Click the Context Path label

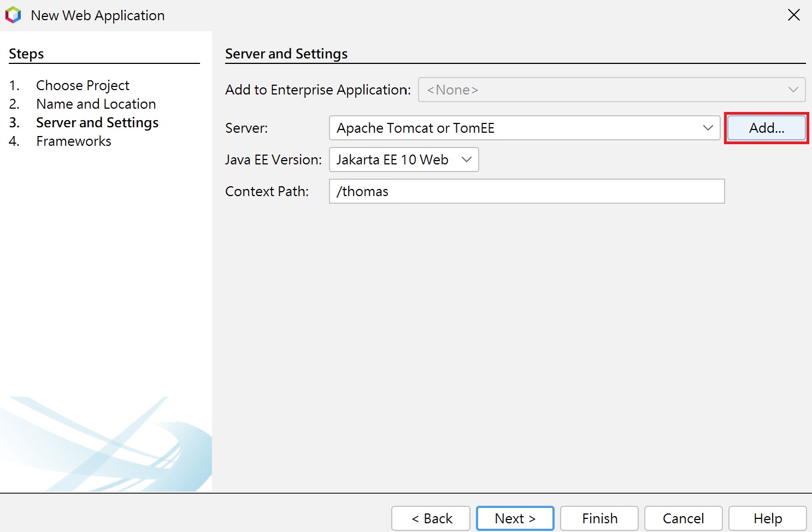tap(267, 191)
